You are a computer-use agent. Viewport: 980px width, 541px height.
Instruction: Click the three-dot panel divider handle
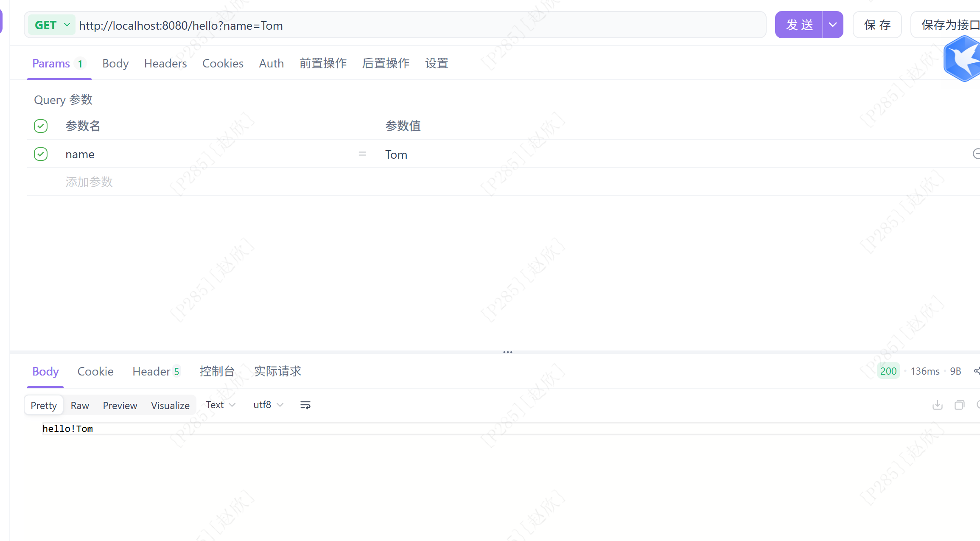[507, 352]
